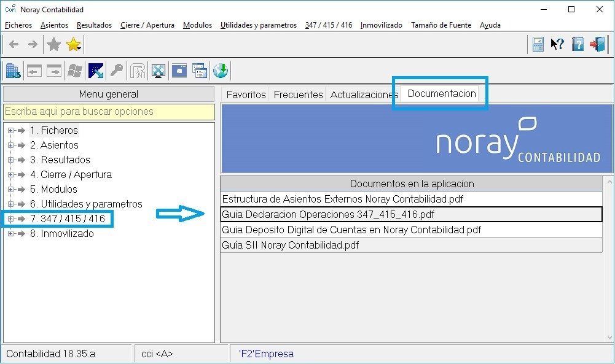
Task: Open Guia Deposito Digital de Cuentas pdf
Action: 411,230
